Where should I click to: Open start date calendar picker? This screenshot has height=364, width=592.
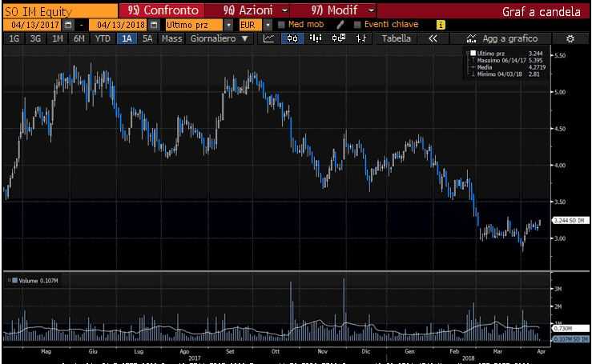coord(68,26)
